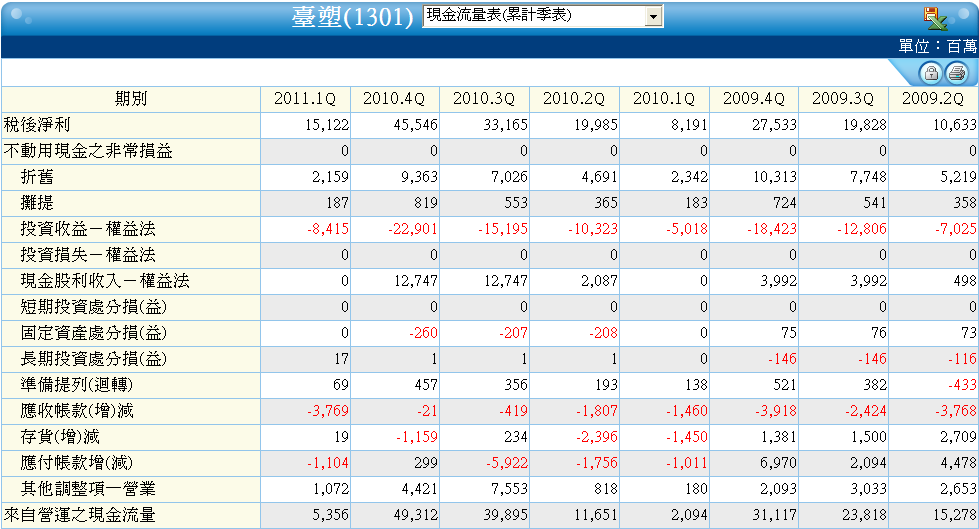The height and width of the screenshot is (529, 979).
Task: Click the 其他調整項－營業 row label
Action: point(88,490)
